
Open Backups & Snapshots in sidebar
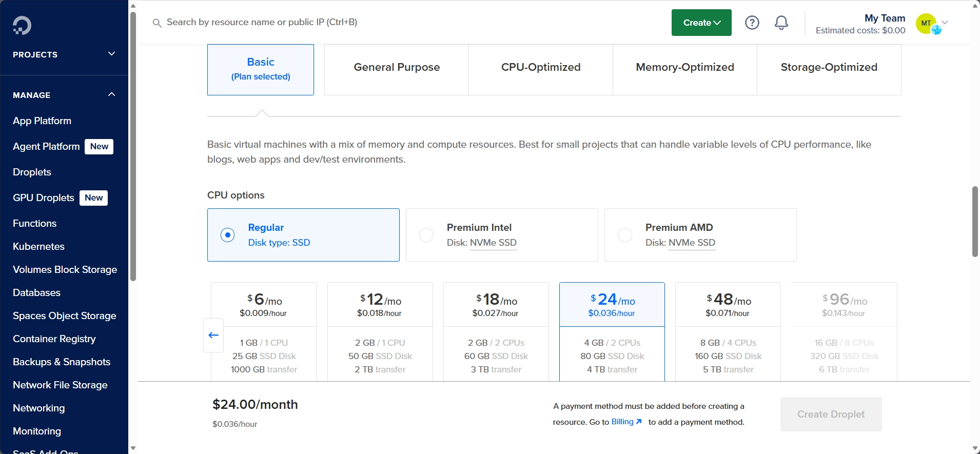(62, 362)
